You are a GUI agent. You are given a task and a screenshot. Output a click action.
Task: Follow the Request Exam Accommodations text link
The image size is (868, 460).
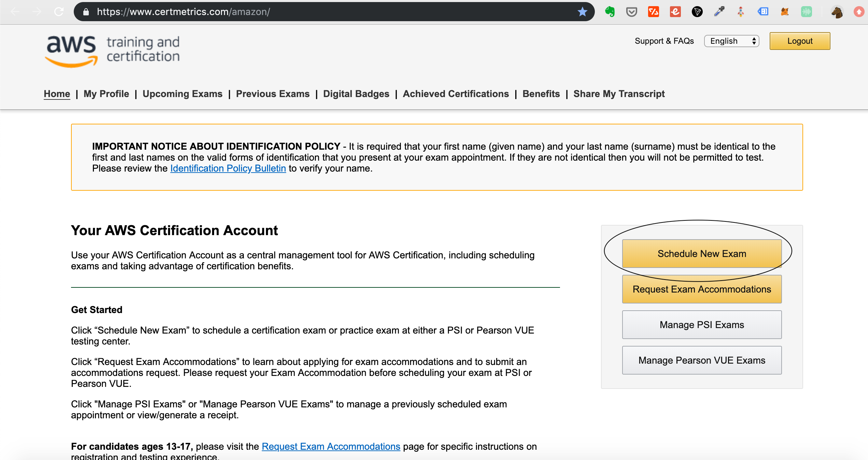tap(331, 446)
